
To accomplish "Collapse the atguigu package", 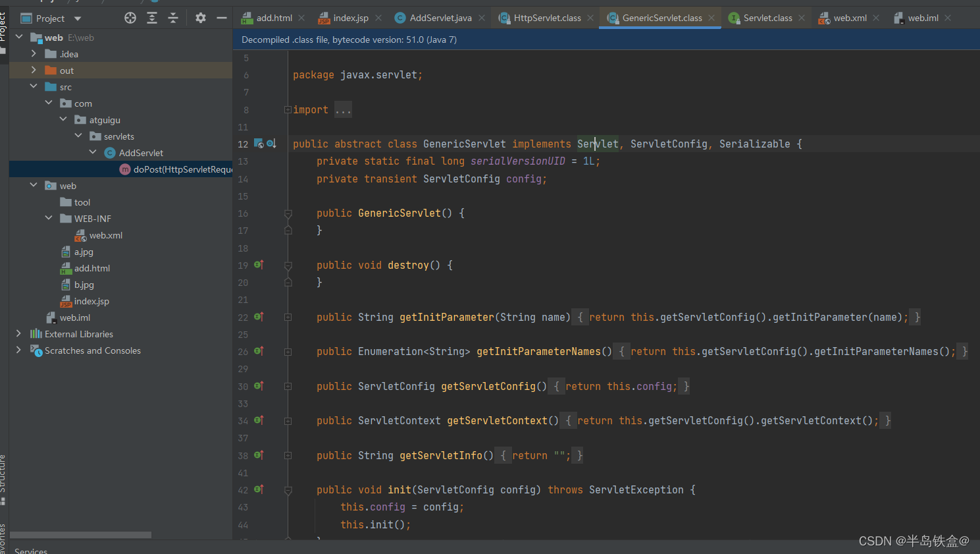I will pos(63,120).
